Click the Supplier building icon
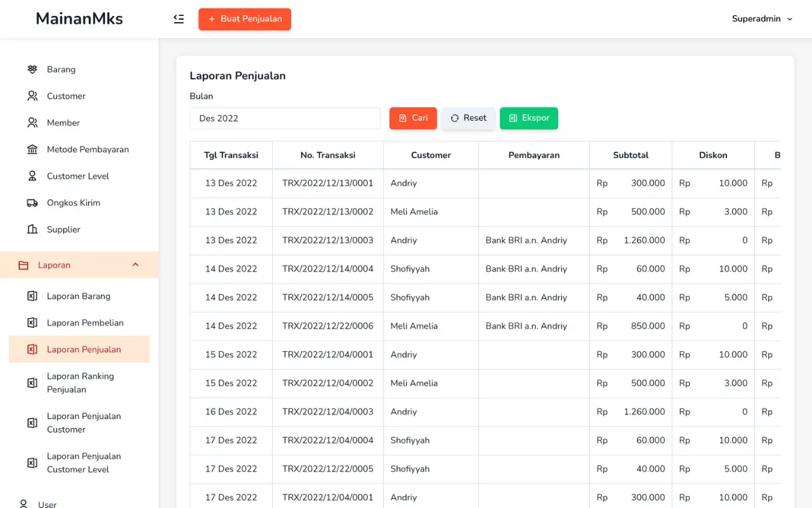This screenshot has height=508, width=812. coord(32,229)
